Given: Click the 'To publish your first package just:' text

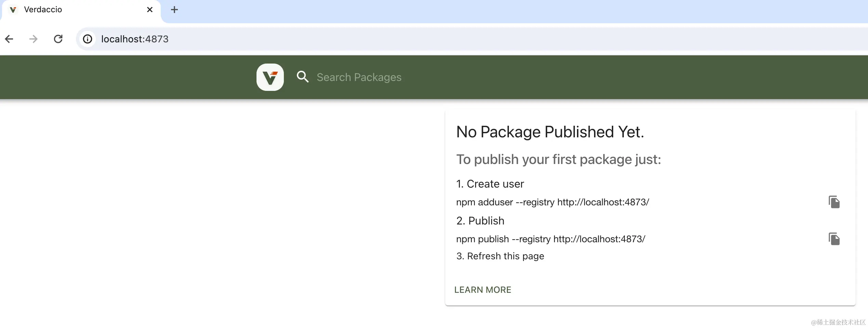Looking at the screenshot, I should [558, 159].
